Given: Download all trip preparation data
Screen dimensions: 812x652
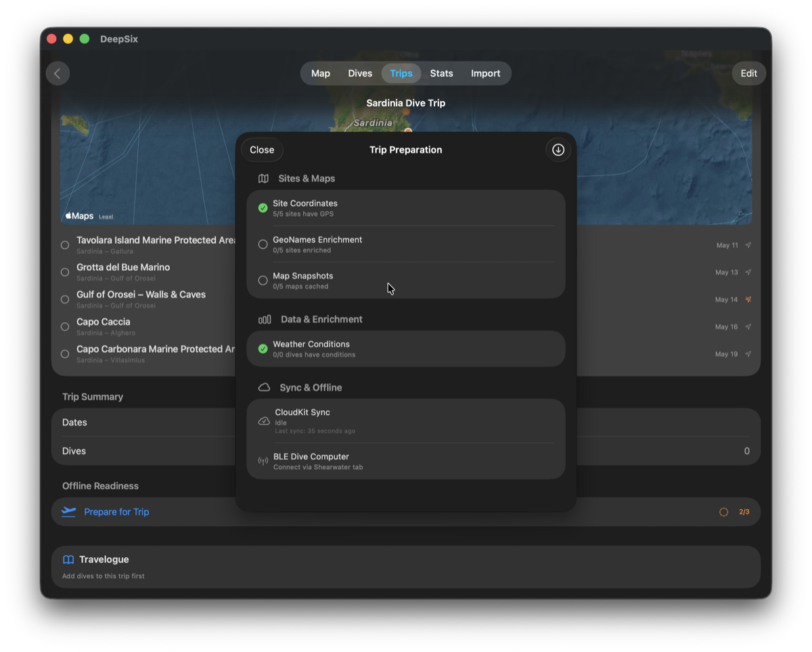Looking at the screenshot, I should tap(558, 150).
